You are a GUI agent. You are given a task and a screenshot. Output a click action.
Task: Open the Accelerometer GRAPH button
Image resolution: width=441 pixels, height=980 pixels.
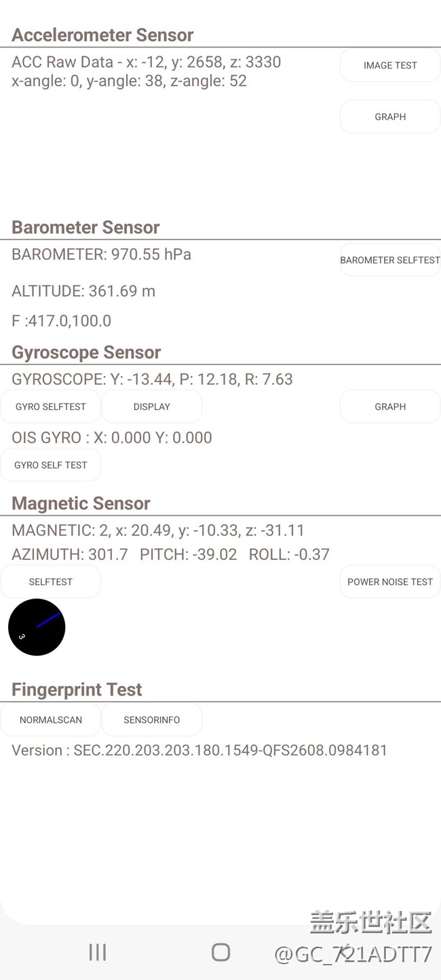click(x=390, y=117)
